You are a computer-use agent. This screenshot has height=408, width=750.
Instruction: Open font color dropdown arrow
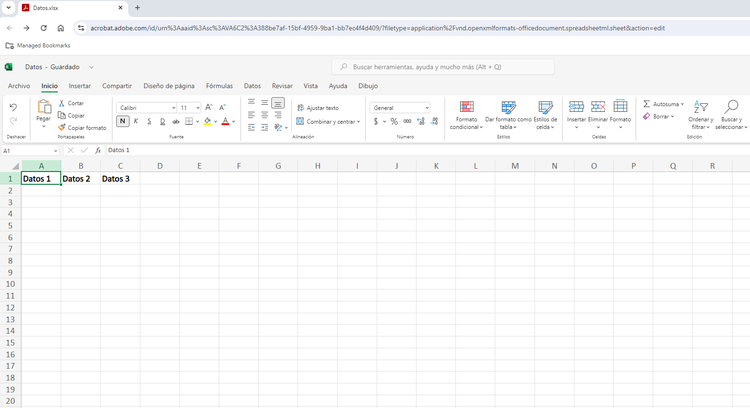coord(234,121)
